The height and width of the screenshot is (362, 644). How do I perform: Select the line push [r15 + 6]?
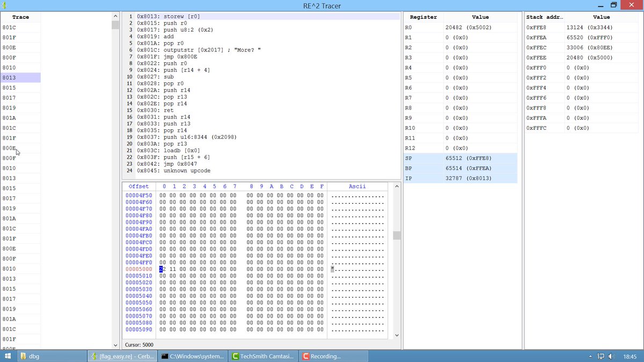(x=173, y=157)
